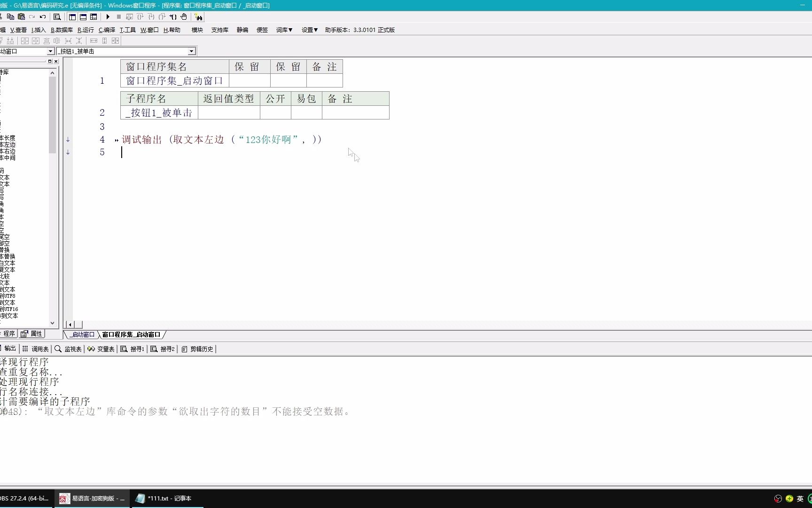Screen dimensions: 812x508
Task: Open the window selector combo dropdown arrow
Action: (50, 51)
